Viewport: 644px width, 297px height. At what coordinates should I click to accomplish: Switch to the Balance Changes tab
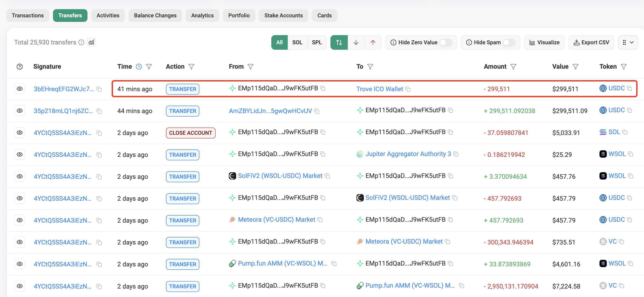155,16
